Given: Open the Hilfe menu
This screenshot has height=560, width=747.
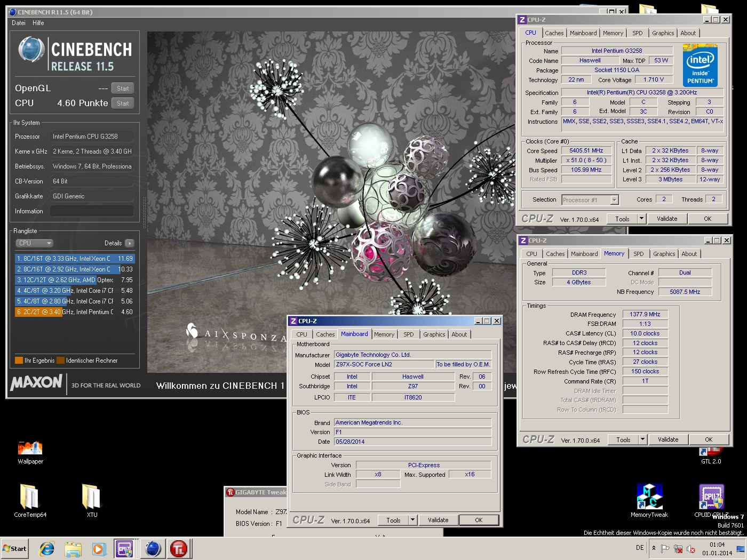Looking at the screenshot, I should coord(38,23).
